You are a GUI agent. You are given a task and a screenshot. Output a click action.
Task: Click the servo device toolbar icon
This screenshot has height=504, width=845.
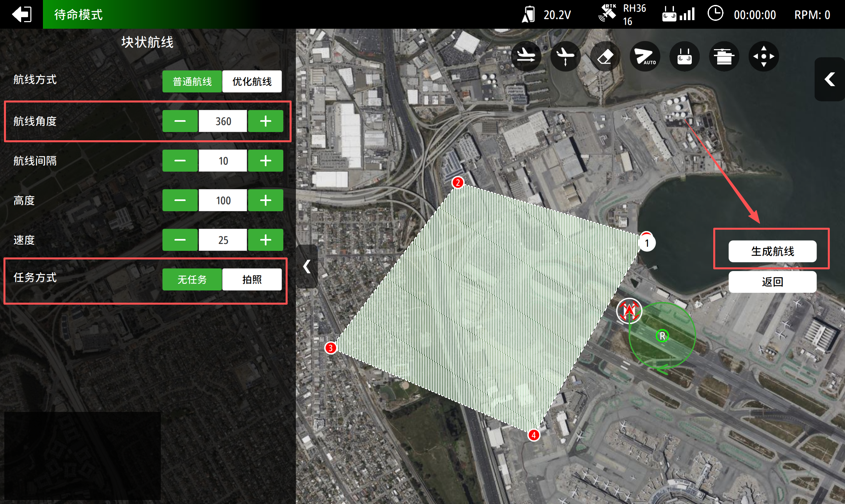(x=724, y=56)
